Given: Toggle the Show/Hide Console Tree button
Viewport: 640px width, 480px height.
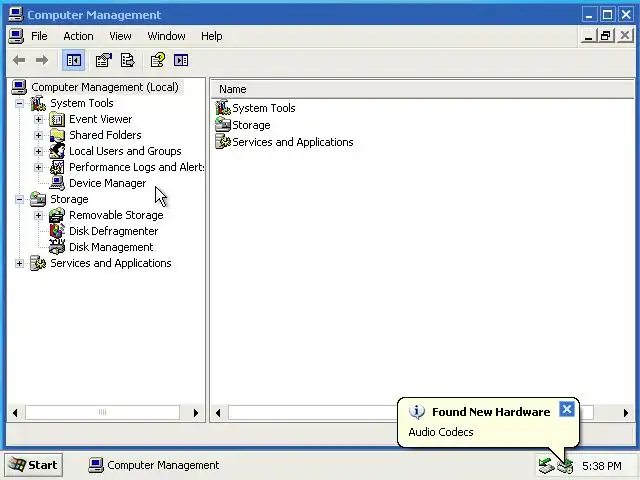Looking at the screenshot, I should click(x=73, y=60).
